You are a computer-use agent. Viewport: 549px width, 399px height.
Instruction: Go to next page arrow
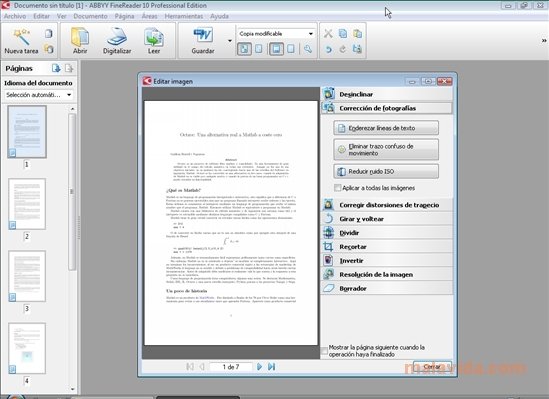click(x=259, y=366)
